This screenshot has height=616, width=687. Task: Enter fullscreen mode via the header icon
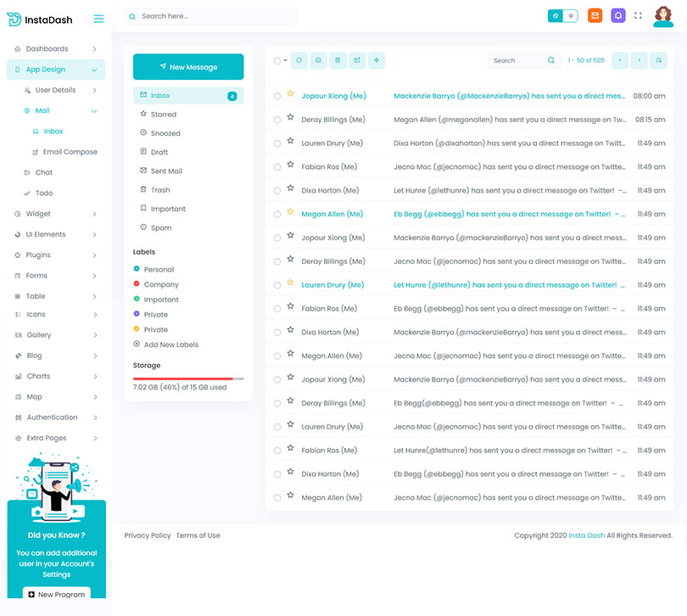[639, 16]
